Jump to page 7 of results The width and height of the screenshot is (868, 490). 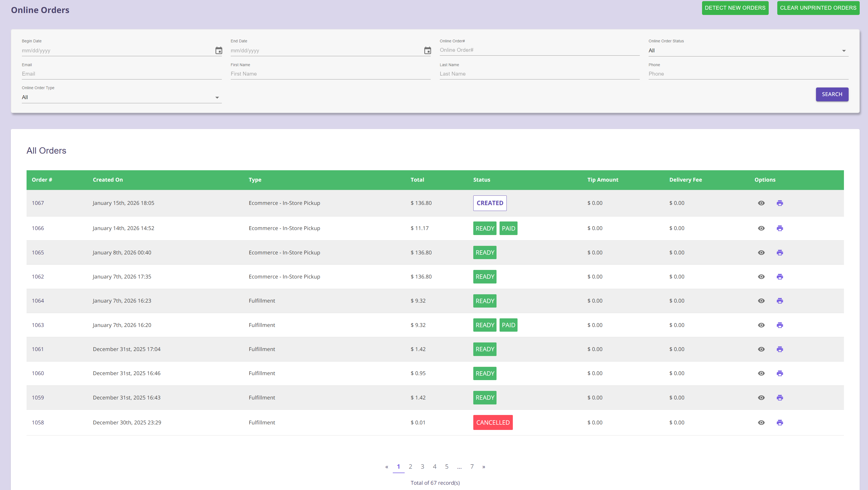tap(472, 466)
